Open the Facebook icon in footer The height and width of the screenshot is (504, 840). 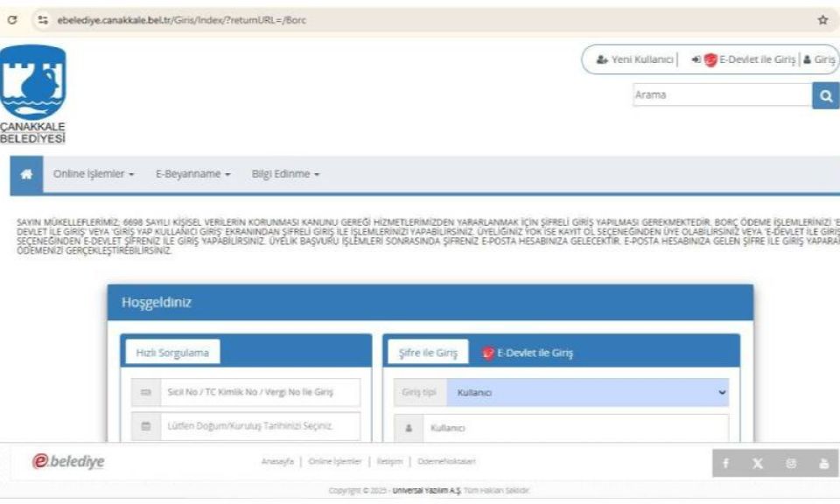point(726,463)
